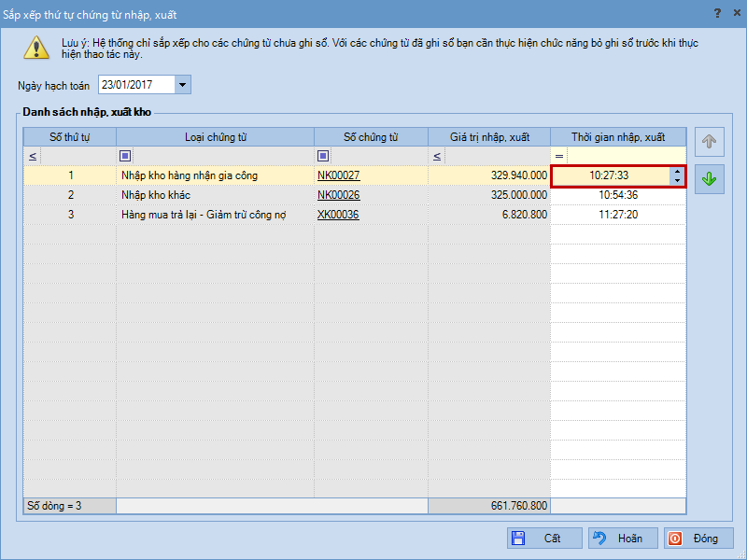The height and width of the screenshot is (560, 747).
Task: Click the ≤ filter operator under Số thứ tự
Action: point(33,156)
